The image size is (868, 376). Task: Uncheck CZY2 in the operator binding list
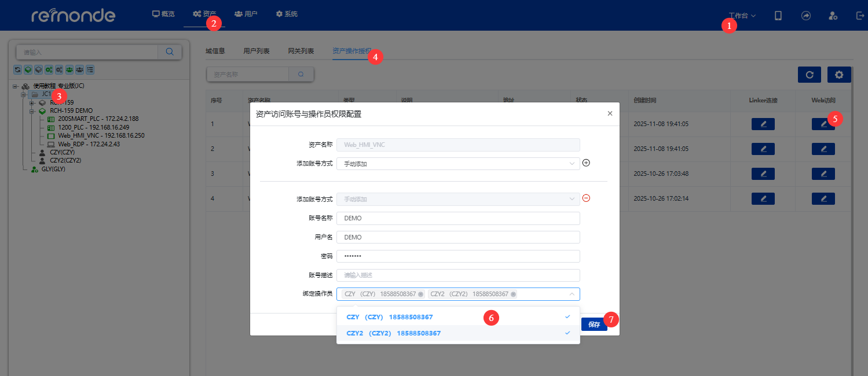(566, 333)
